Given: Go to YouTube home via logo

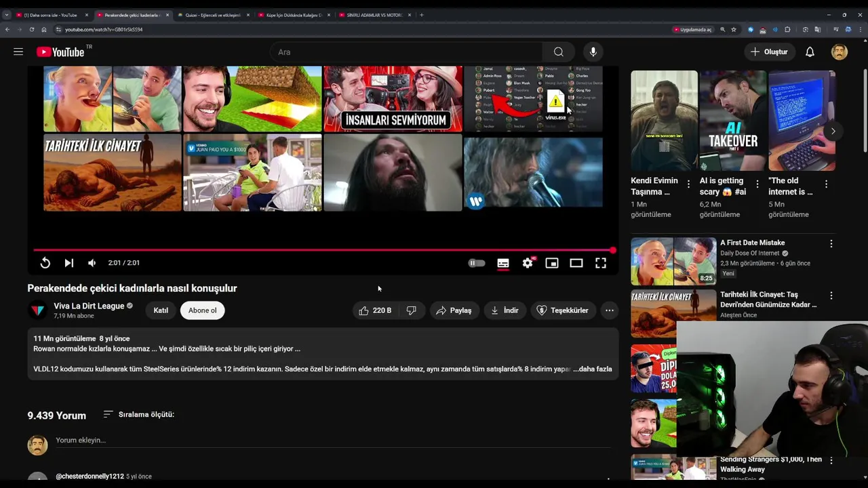Looking at the screenshot, I should click(x=60, y=52).
